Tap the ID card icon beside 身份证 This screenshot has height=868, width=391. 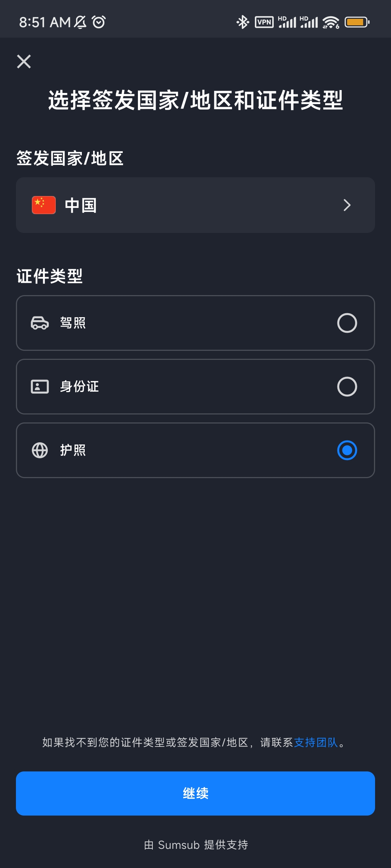coord(40,387)
